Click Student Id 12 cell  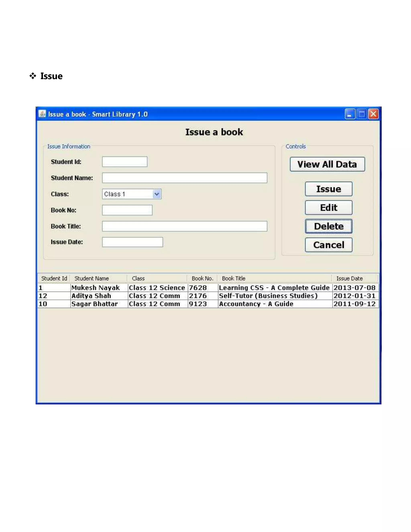[54, 296]
